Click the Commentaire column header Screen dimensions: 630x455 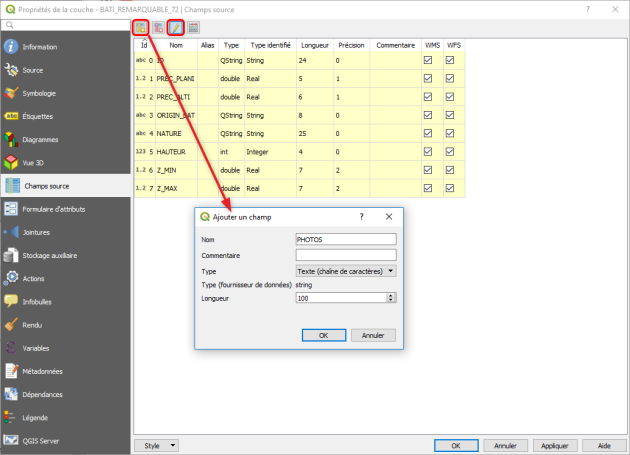[x=396, y=45]
